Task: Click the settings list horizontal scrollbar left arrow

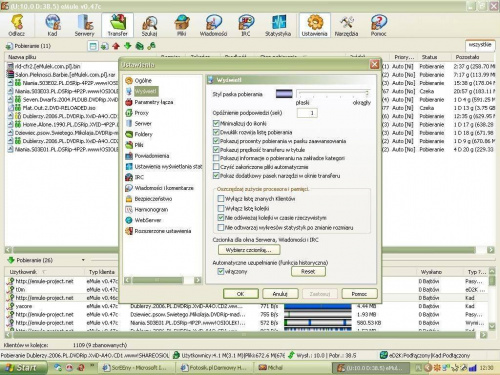Action: (128, 280)
